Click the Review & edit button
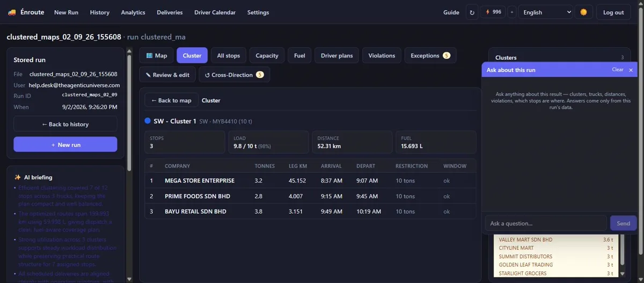The width and height of the screenshot is (644, 283). point(167,75)
